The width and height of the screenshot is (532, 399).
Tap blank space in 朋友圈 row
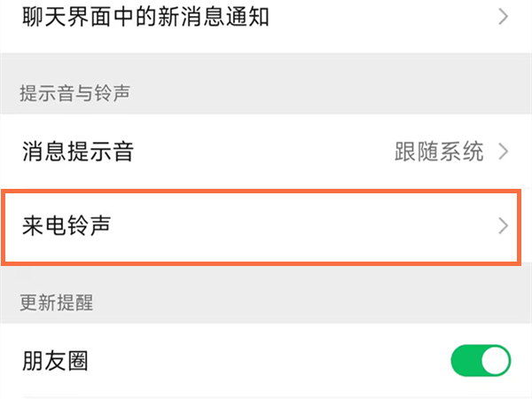(266, 361)
